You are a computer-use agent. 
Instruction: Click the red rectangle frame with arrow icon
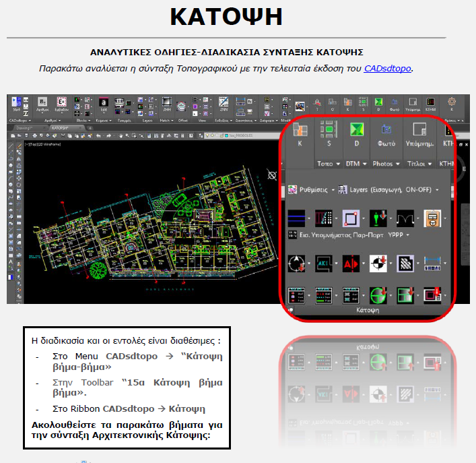click(432, 295)
